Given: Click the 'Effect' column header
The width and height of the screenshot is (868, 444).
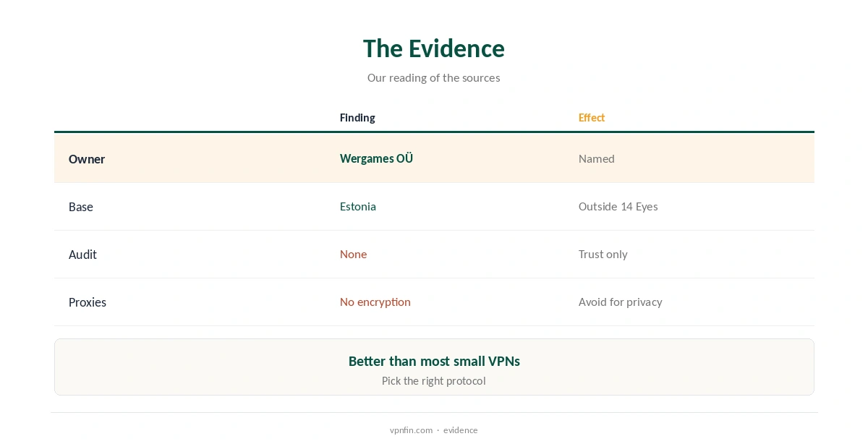Looking at the screenshot, I should 592,118.
